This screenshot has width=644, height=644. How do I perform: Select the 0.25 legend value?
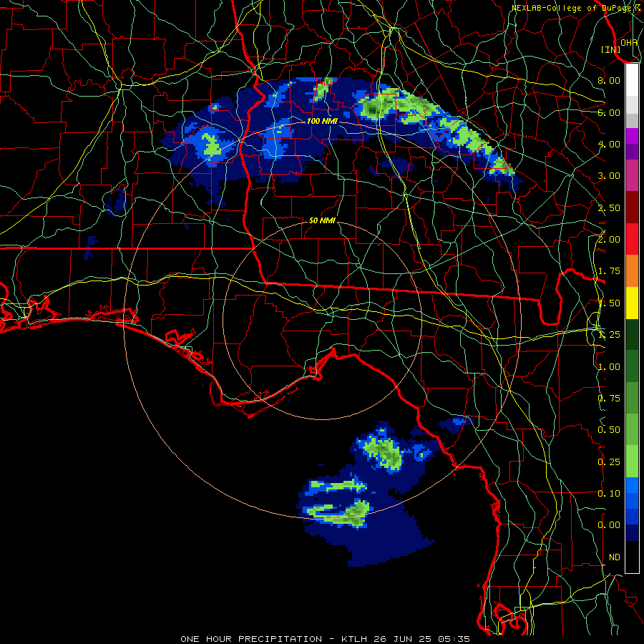click(609, 462)
